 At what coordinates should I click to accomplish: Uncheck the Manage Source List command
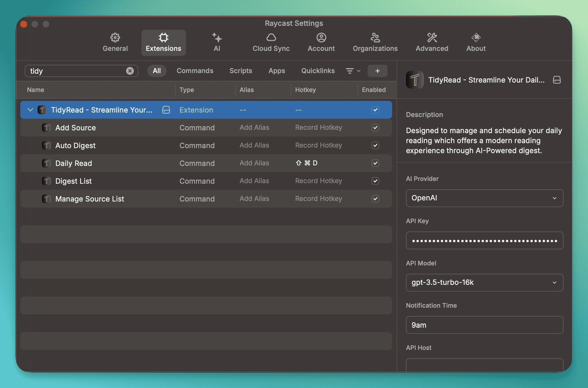pos(375,199)
